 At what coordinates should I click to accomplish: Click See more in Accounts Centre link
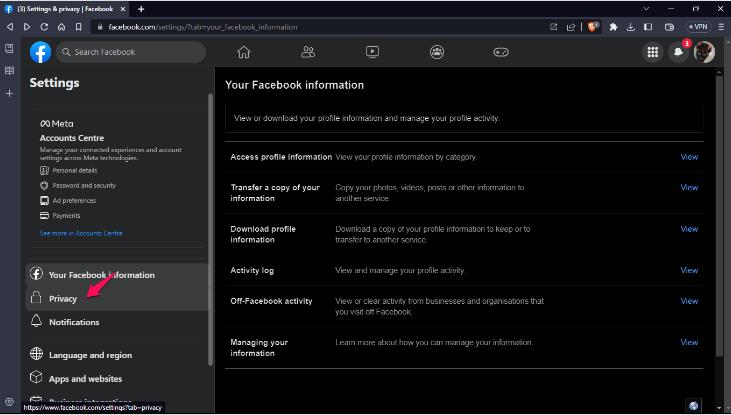(x=82, y=233)
